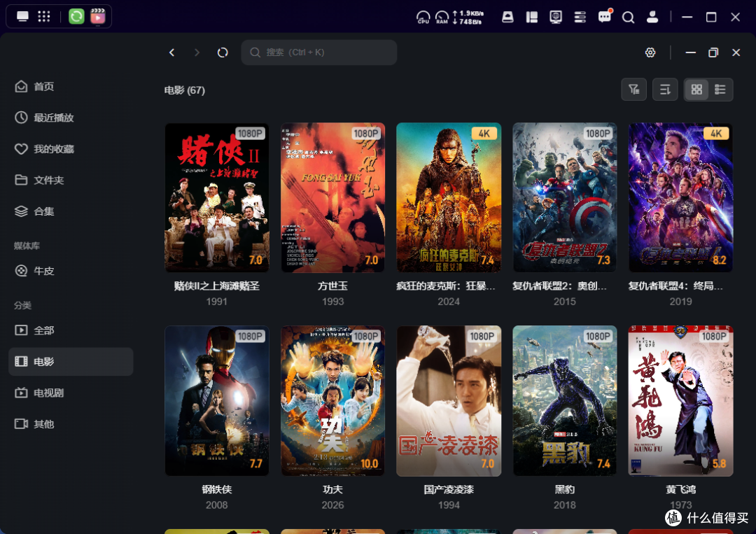
Task: Open the 功夫 poster
Action: (x=332, y=401)
